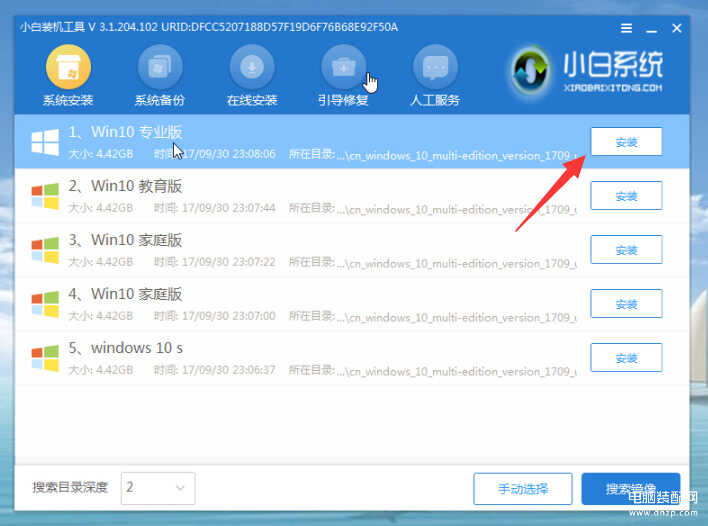Open the 引导修复 repair icon
Image resolution: width=708 pixels, height=526 pixels.
(343, 67)
